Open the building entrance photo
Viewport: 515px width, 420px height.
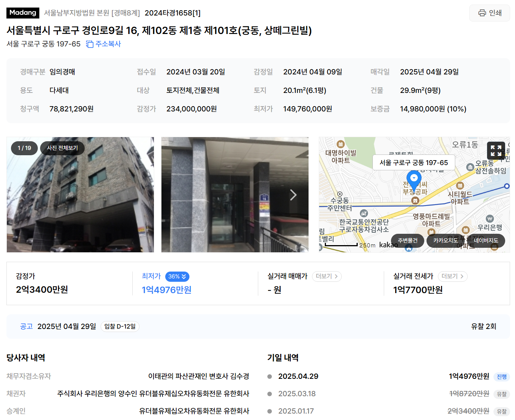235,195
